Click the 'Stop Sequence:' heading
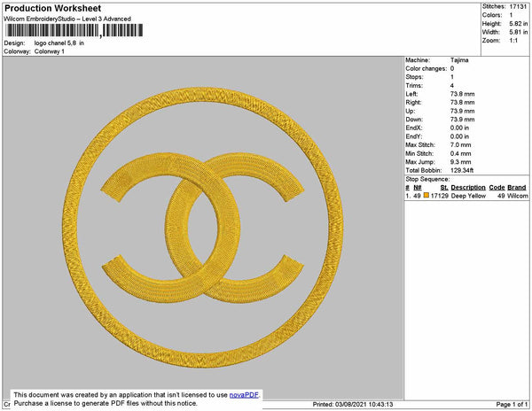Viewport: 532px width, 411px height. pyautogui.click(x=427, y=179)
